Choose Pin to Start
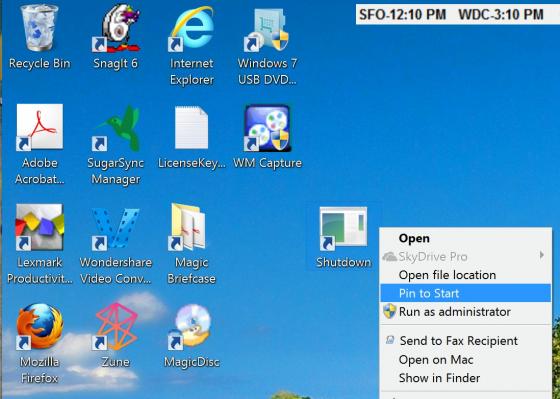The image size is (560, 399). (x=466, y=293)
